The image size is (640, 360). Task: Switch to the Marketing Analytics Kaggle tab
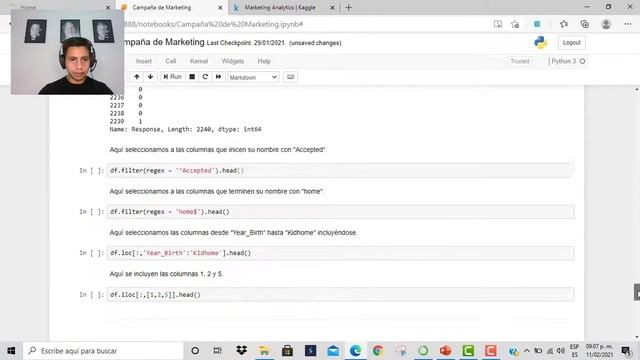coord(280,7)
